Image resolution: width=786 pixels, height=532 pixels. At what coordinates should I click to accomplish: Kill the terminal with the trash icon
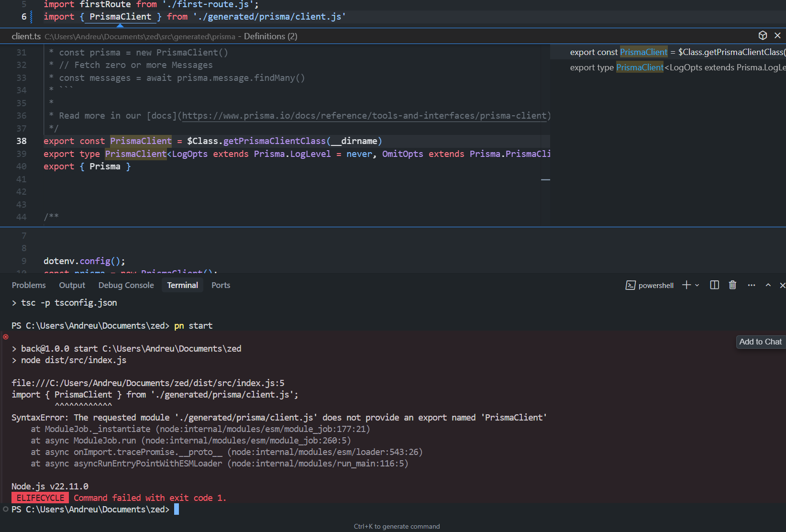click(732, 285)
